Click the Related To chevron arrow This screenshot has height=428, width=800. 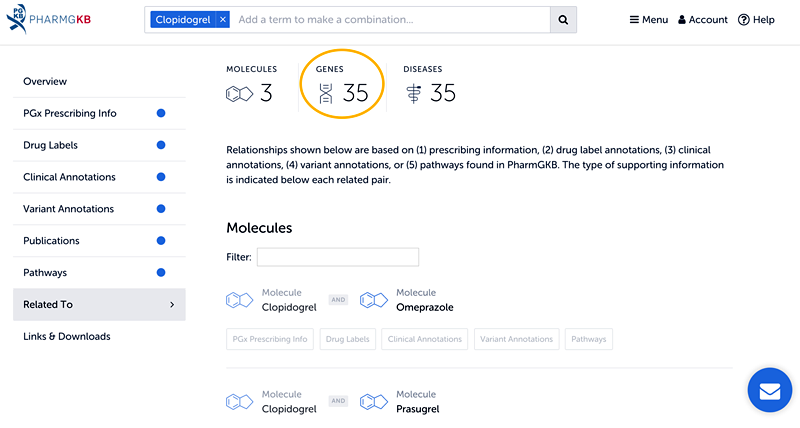pos(172,305)
